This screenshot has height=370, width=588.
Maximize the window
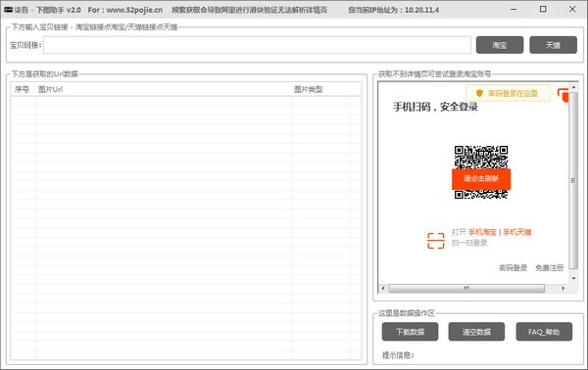543,10
